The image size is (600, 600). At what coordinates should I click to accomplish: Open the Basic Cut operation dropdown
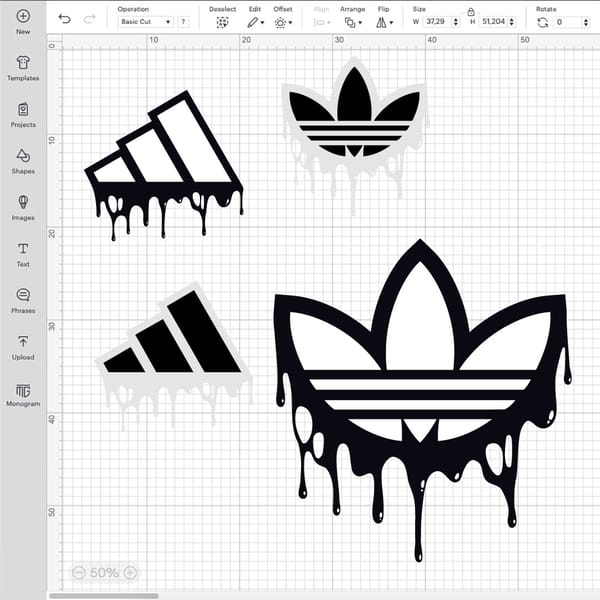(145, 22)
